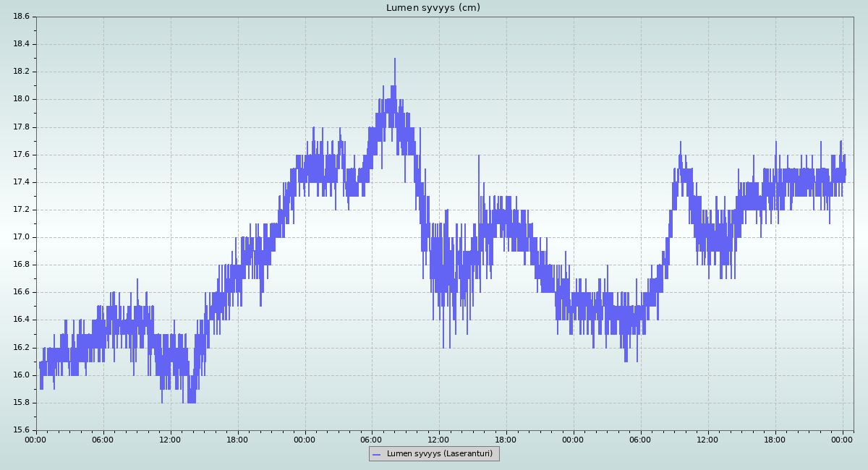Screen dimensions: 868x470
Task: Click the 15.6 label at axis bottom
Action: pos(21,430)
